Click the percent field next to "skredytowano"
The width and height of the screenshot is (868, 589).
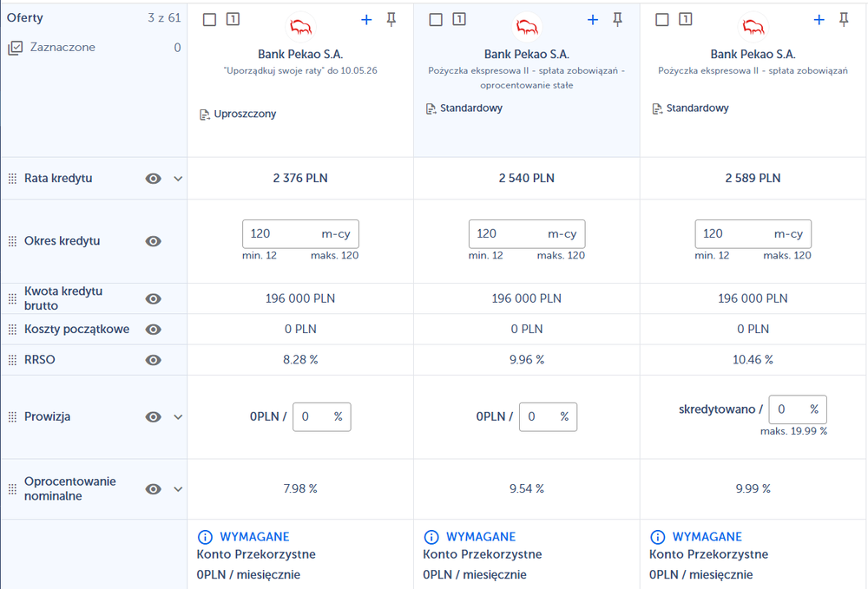[798, 409]
